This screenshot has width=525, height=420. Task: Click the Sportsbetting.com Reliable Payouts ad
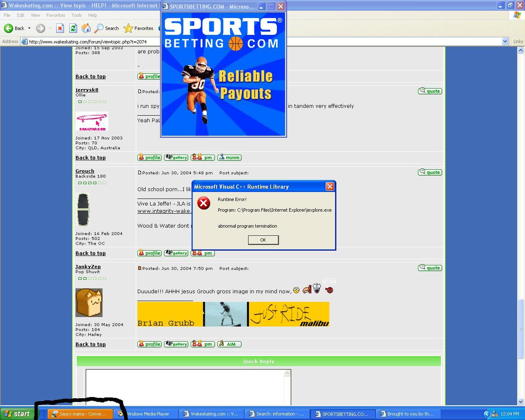coord(223,74)
